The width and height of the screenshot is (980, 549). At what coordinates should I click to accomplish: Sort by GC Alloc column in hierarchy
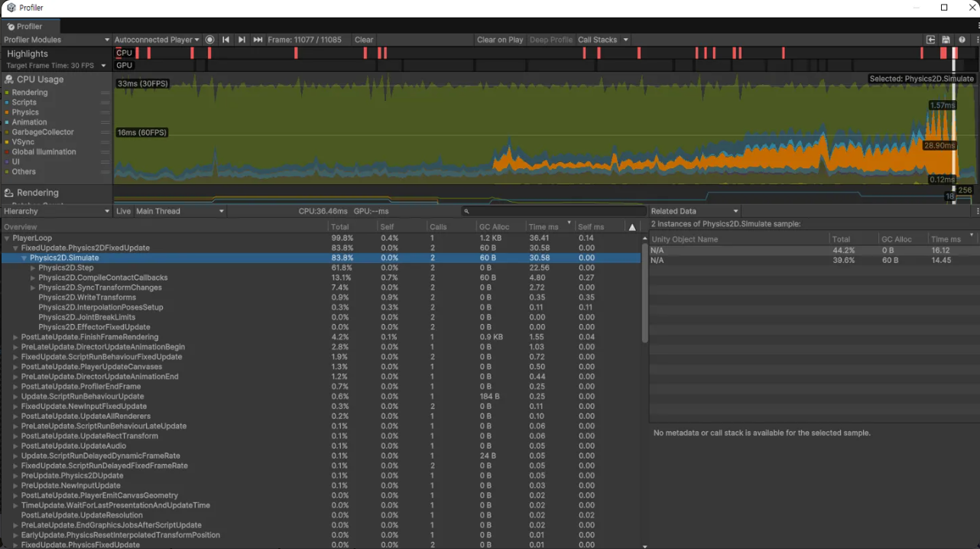(x=501, y=227)
